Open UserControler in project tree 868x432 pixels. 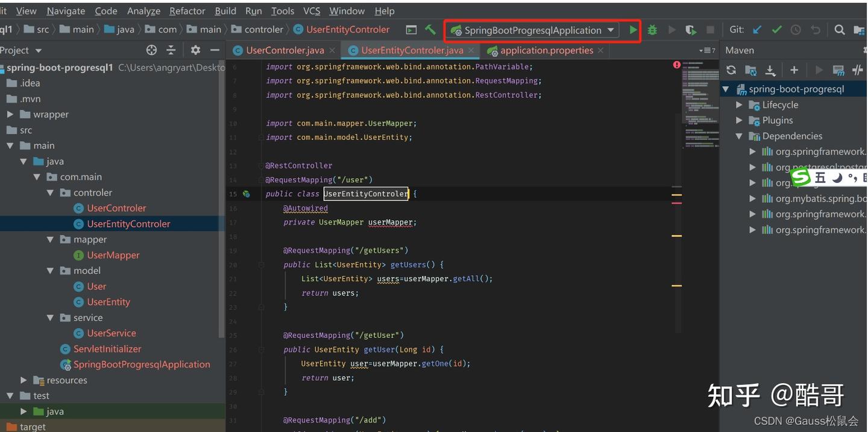[x=116, y=208]
